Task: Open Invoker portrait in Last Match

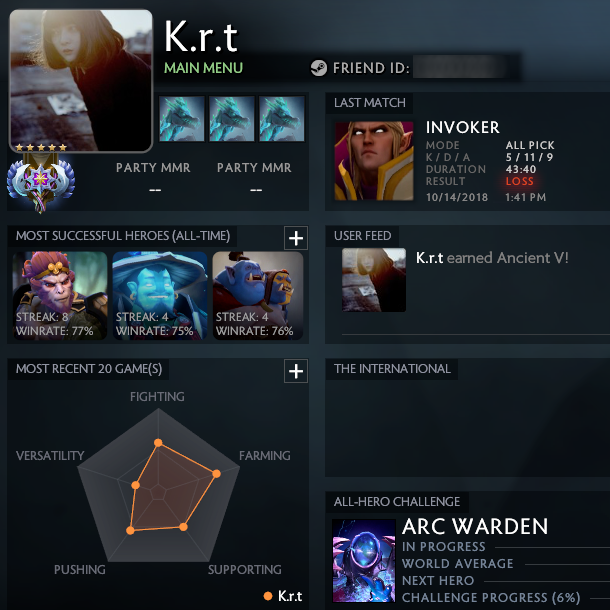Action: pyautogui.click(x=374, y=161)
